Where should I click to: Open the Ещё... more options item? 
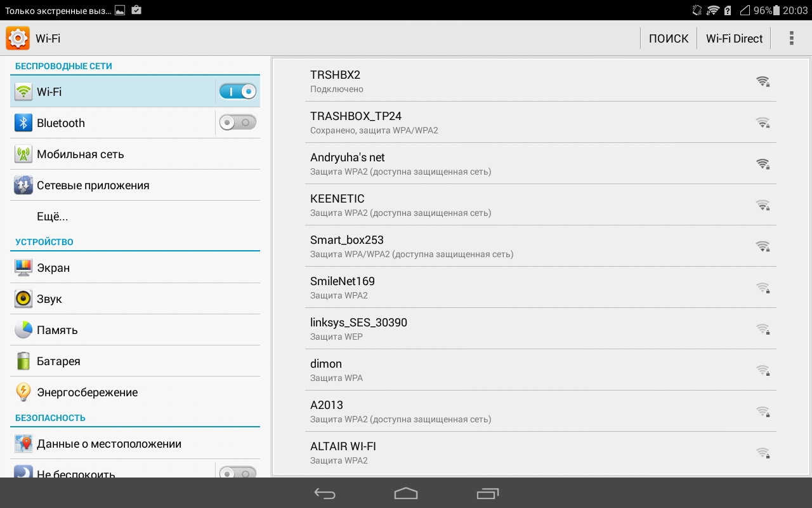click(135, 216)
